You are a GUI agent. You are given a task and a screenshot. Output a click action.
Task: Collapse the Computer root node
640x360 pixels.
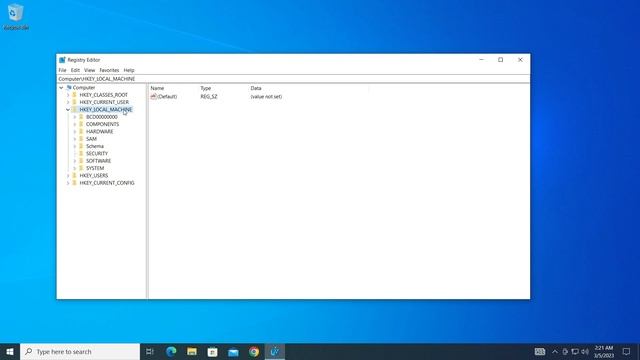point(61,88)
